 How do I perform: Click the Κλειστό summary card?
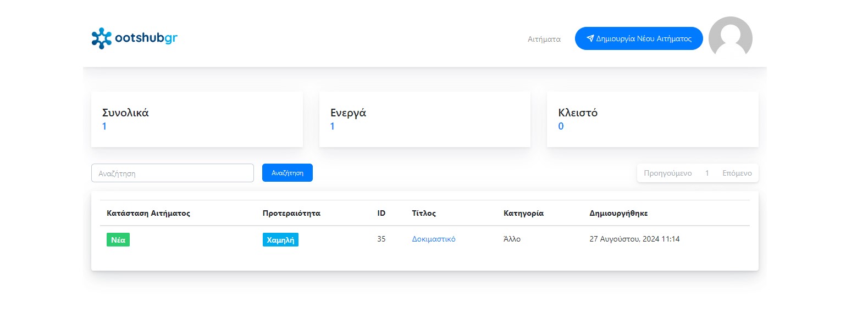coord(653,119)
